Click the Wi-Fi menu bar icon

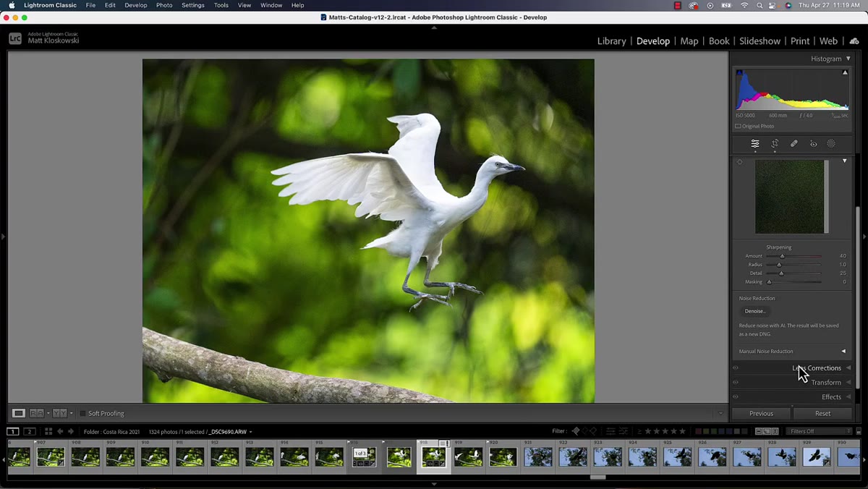745,5
